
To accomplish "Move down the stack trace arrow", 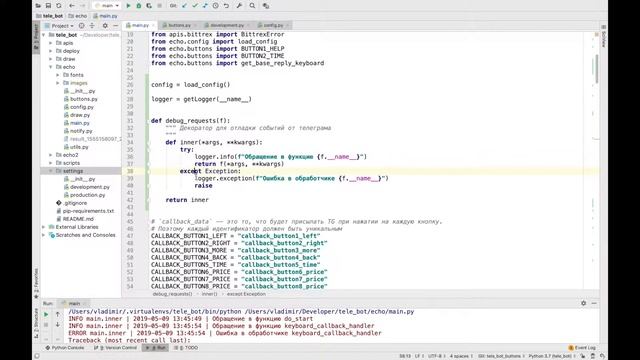I will tap(58, 324).
